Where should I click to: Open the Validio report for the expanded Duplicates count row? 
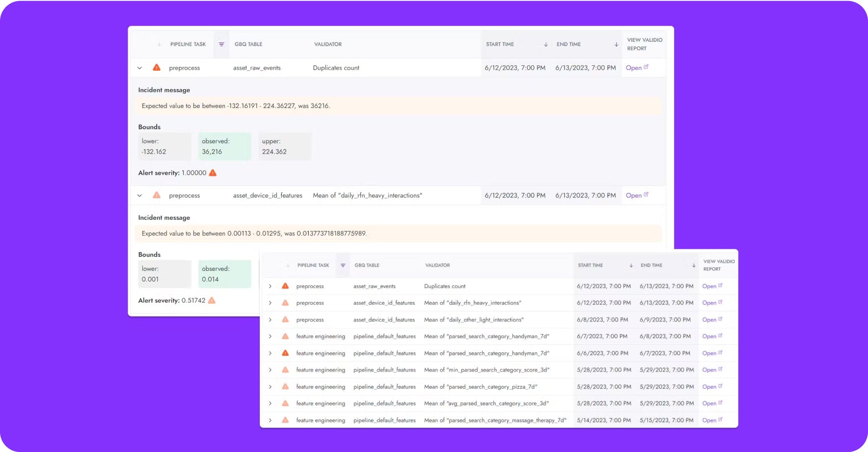point(637,68)
